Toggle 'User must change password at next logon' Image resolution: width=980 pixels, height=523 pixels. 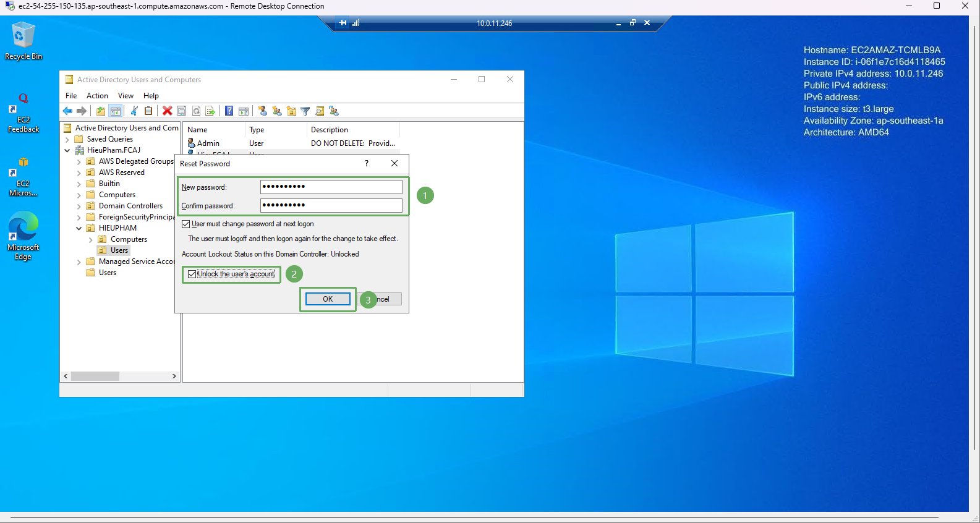click(186, 224)
